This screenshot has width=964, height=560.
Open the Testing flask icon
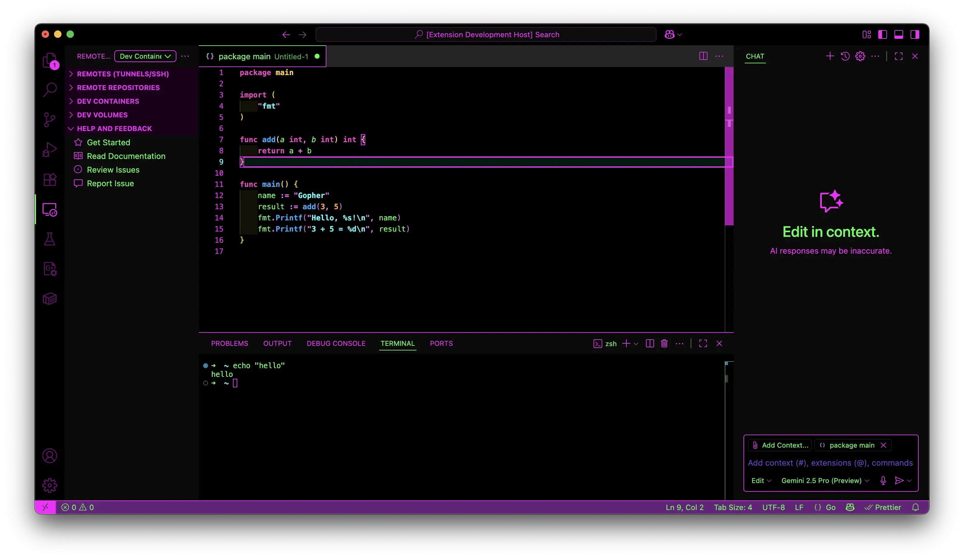49,239
